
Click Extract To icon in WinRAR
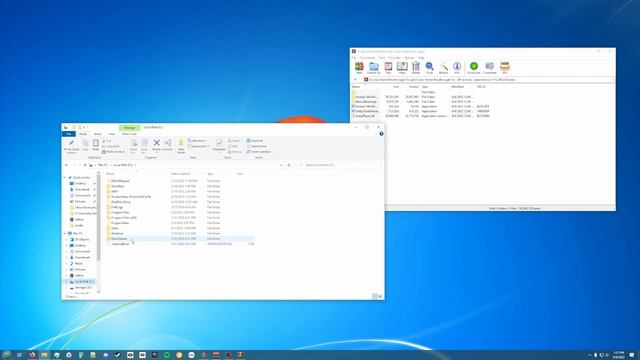coord(373,67)
